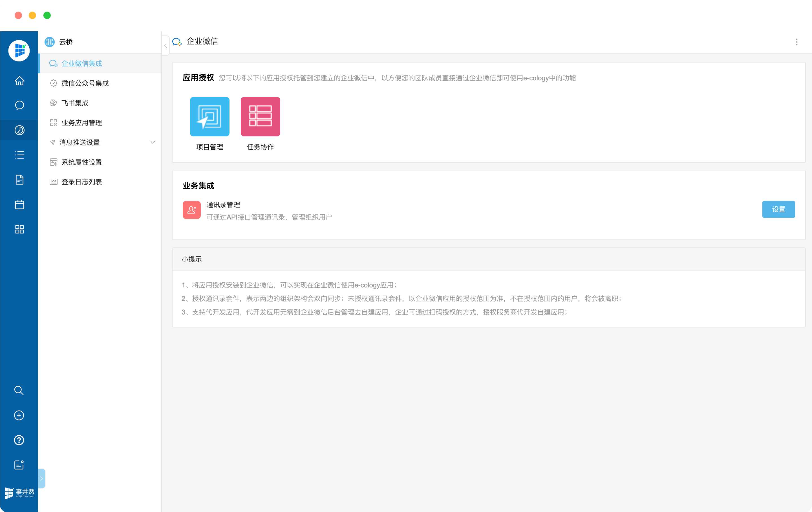Go to 系统属性设置 in the menu
The image size is (812, 512).
(81, 162)
